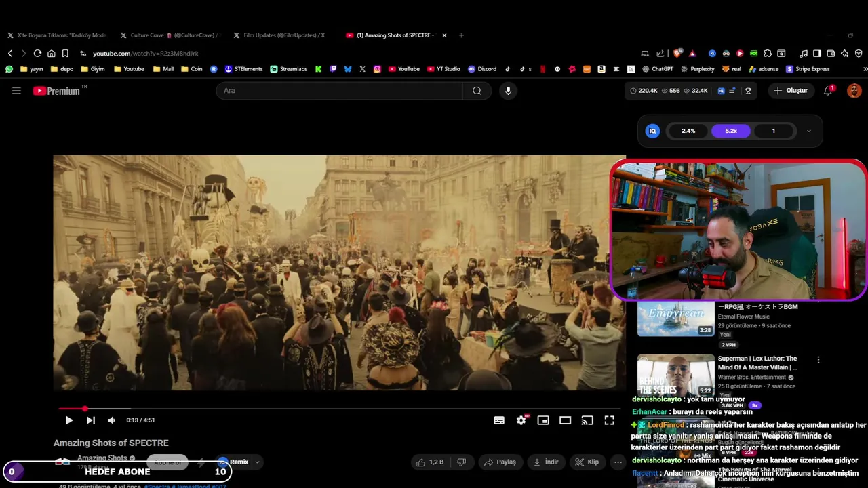Open the Mail bookmarks folder
This screenshot has height=488, width=868.
[x=163, y=69]
